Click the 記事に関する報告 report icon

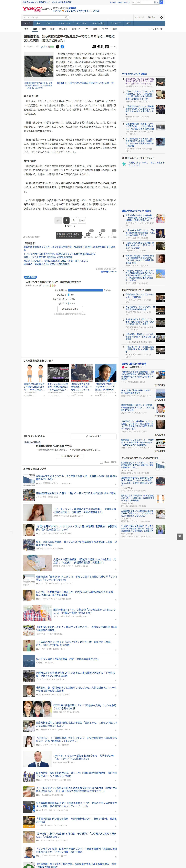(x=24, y=237)
